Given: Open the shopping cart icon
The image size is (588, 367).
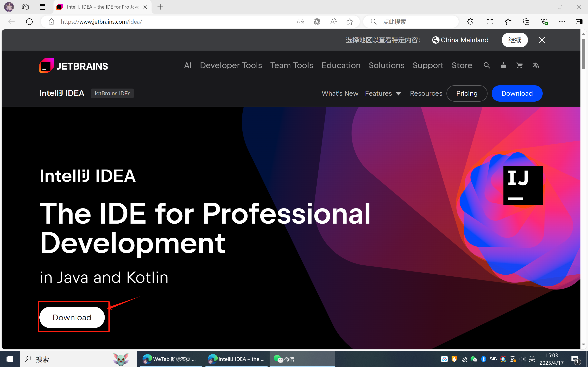Looking at the screenshot, I should (x=519, y=65).
